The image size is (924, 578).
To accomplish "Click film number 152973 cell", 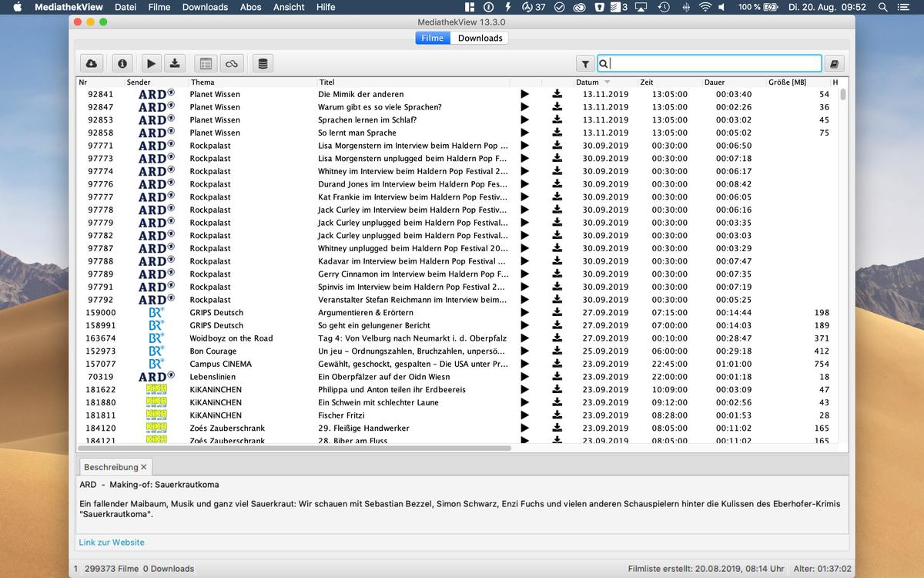I will click(x=101, y=351).
